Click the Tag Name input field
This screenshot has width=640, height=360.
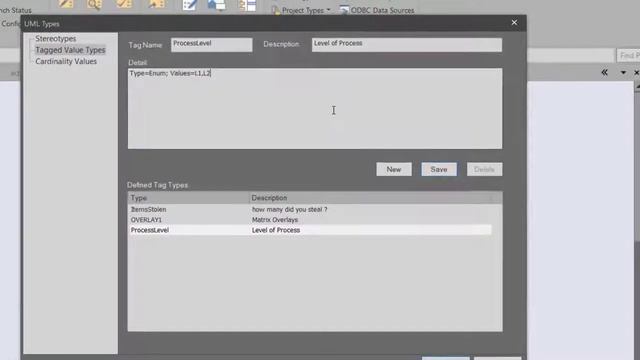[211, 44]
